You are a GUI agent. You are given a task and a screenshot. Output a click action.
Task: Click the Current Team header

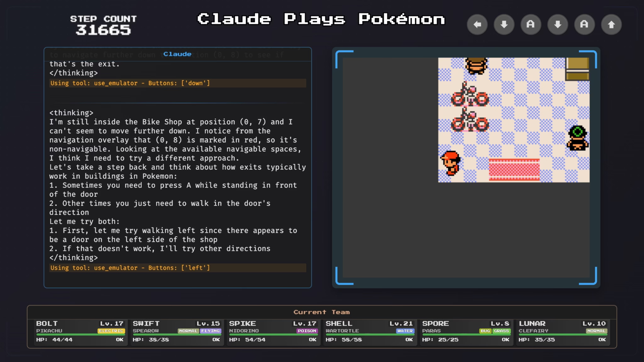(321, 312)
